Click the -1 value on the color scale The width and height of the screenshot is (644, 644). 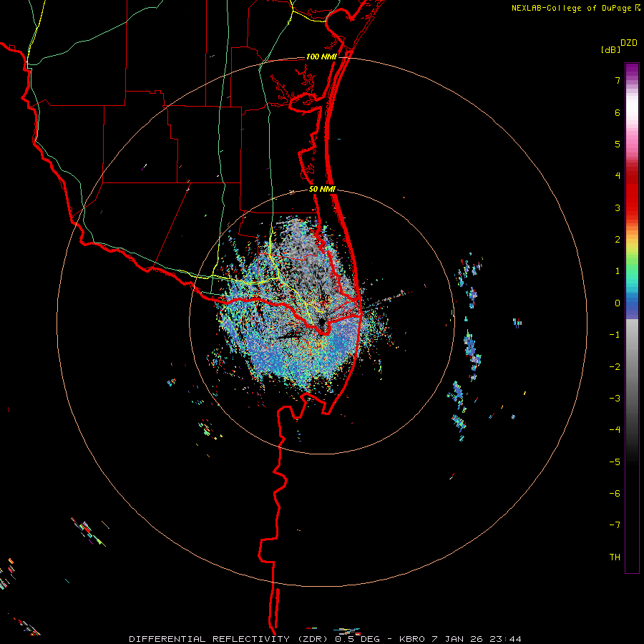(615, 335)
